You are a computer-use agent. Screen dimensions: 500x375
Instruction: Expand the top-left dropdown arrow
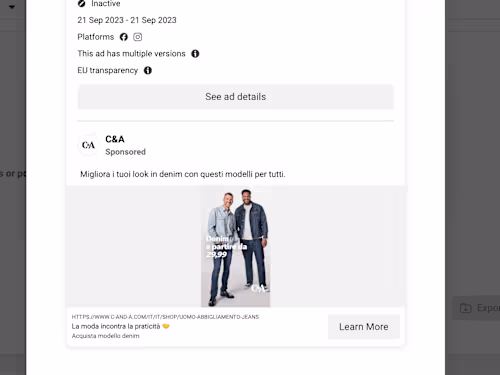(x=12, y=7)
